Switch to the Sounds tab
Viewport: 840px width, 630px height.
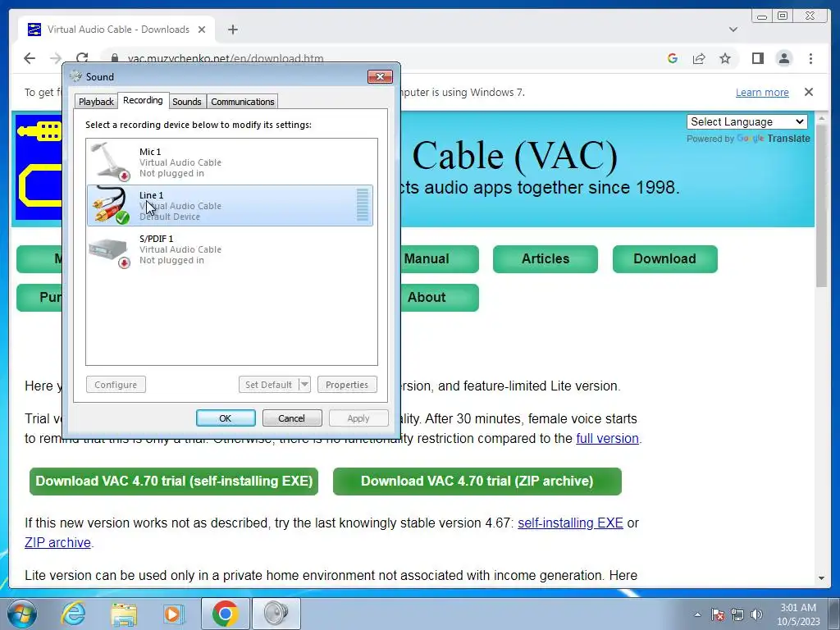pyautogui.click(x=187, y=101)
